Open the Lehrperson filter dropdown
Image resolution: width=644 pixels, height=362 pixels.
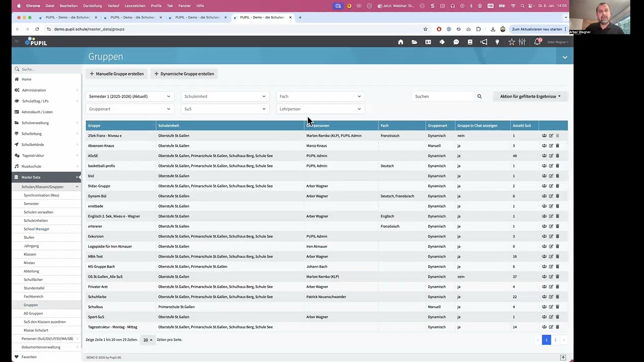[320, 109]
